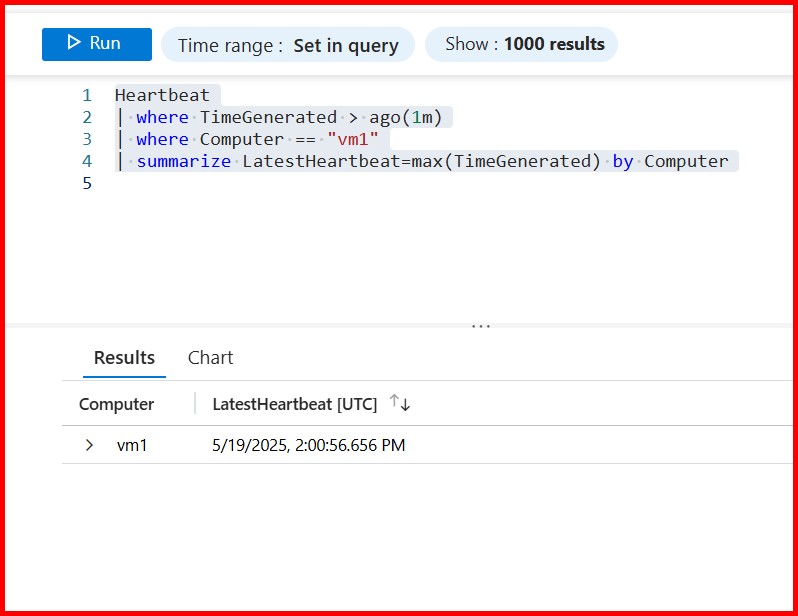
Task: Click the Computer column header
Action: (x=116, y=404)
